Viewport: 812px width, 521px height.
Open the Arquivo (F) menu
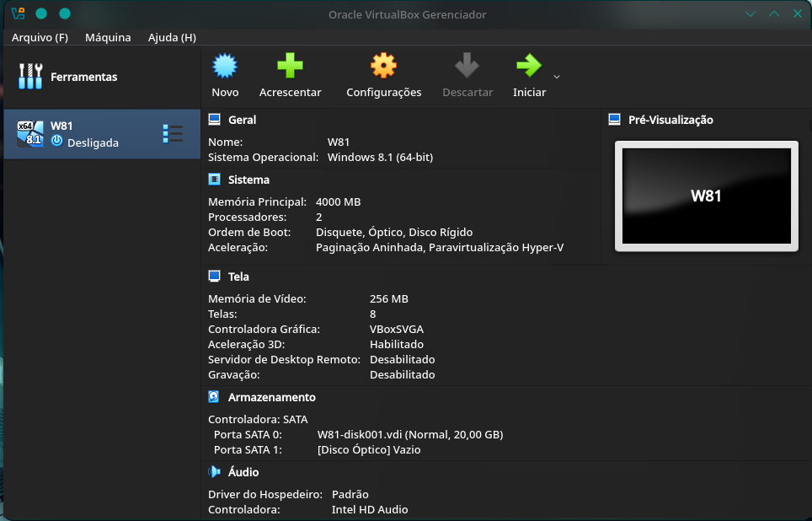pos(40,37)
